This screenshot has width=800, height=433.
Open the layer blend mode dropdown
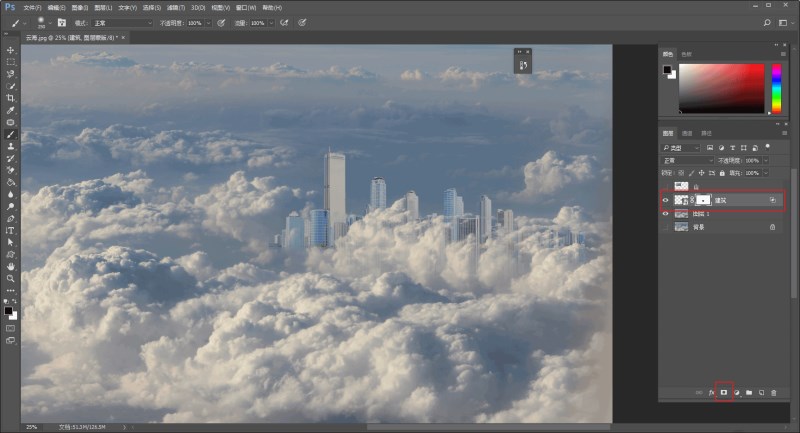pos(686,160)
